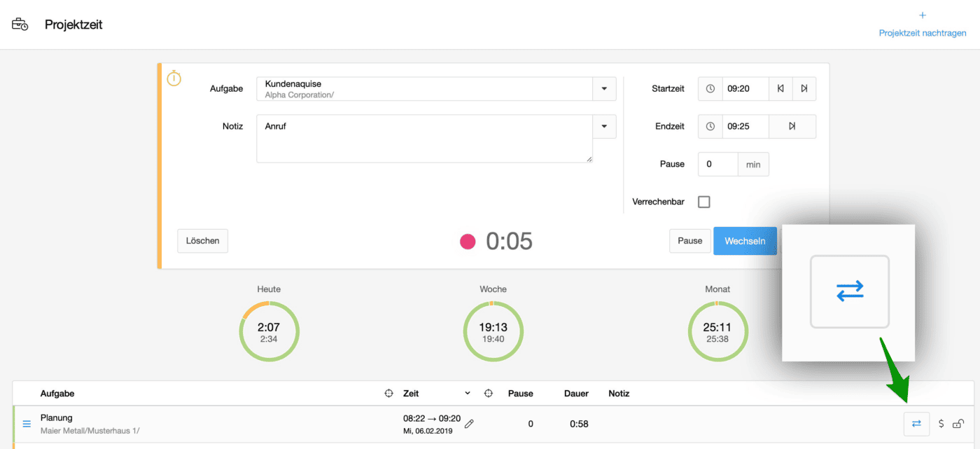
Task: Toggle the Verrechenbar checkbox
Action: pyautogui.click(x=704, y=202)
